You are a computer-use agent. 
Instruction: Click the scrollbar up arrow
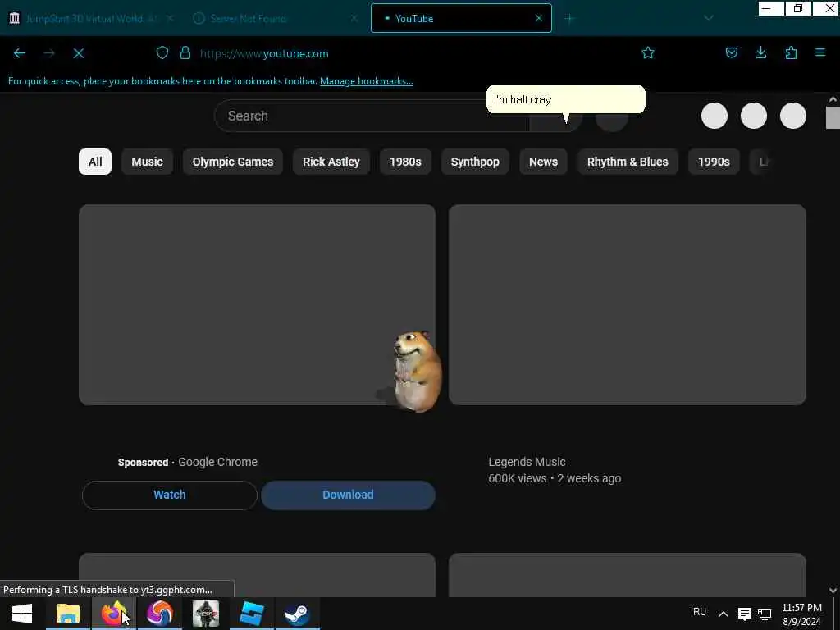tap(833, 99)
